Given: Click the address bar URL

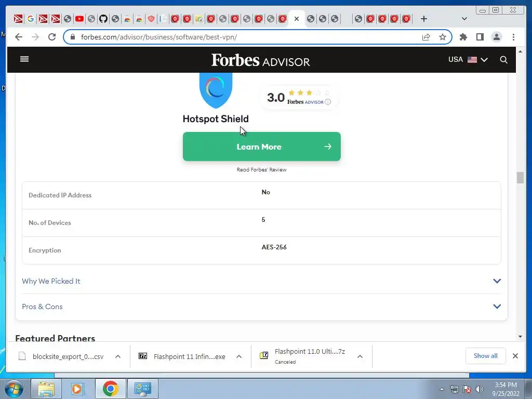Looking at the screenshot, I should pyautogui.click(x=159, y=37).
